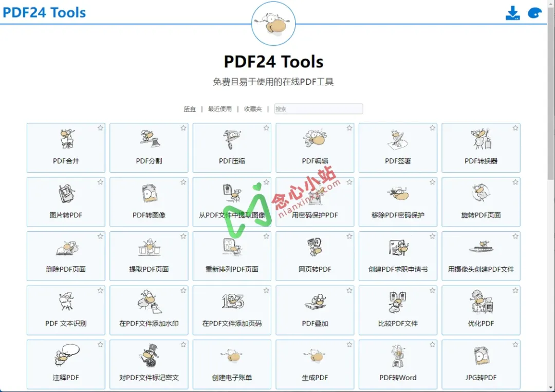Toggle star on 移除PDF密码保护 tile
Screen dimensions: 555x392
pos(433,182)
